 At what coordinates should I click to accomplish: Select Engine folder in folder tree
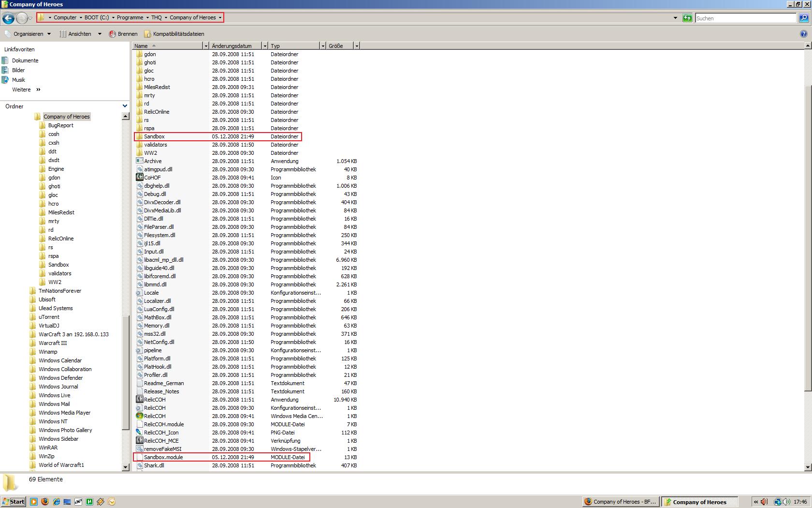pyautogui.click(x=56, y=169)
